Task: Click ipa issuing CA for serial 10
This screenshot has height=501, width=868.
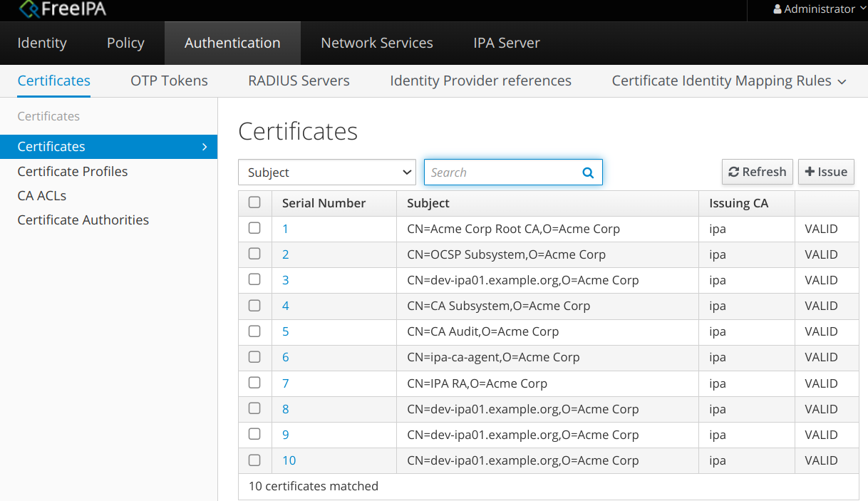Action: pyautogui.click(x=717, y=460)
